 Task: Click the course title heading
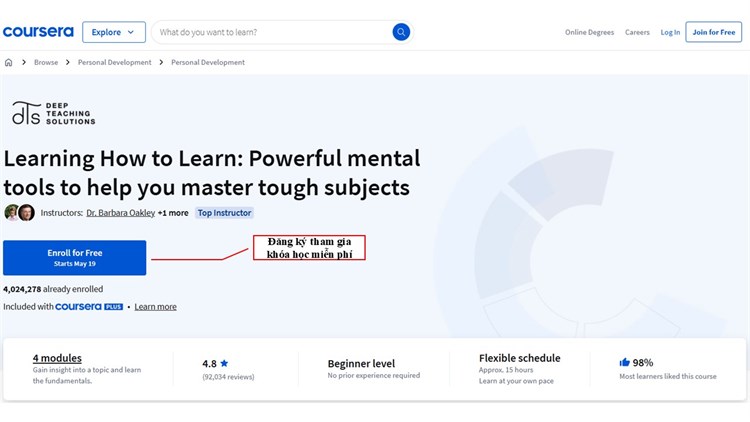click(212, 173)
